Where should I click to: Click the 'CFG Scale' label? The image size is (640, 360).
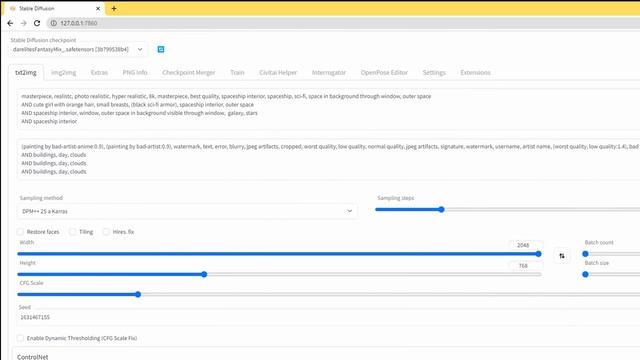(31, 283)
